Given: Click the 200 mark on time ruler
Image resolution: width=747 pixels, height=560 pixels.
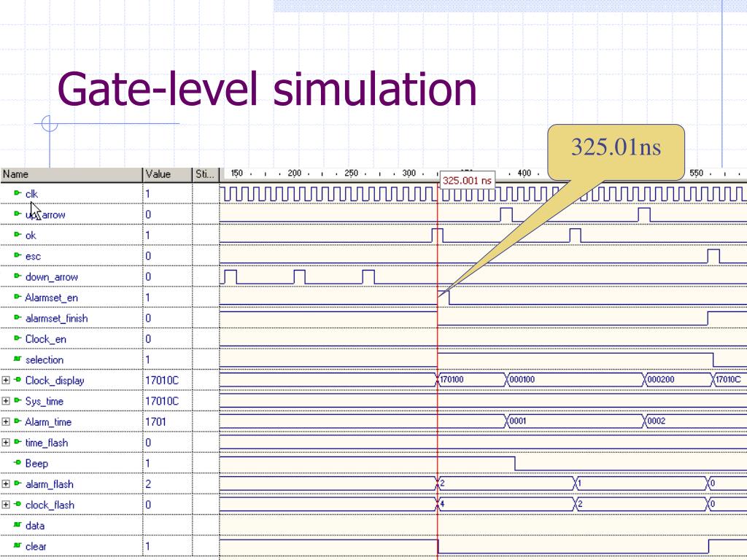Looking at the screenshot, I should [x=295, y=174].
